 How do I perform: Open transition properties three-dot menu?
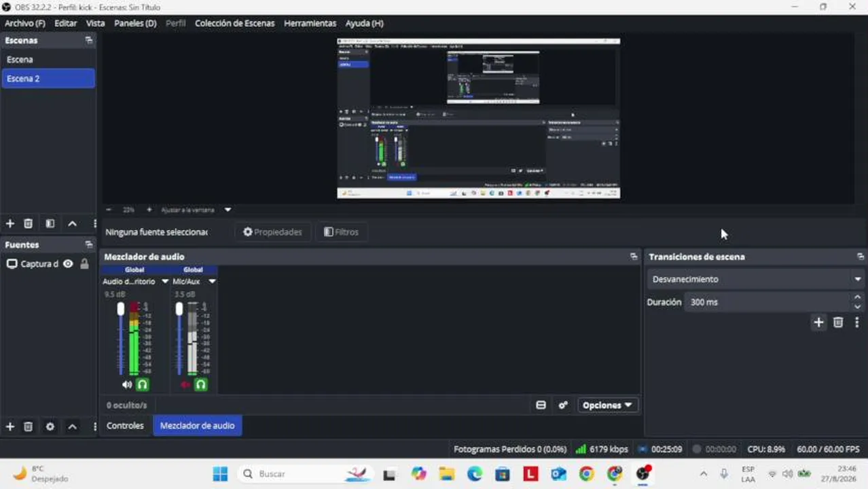coord(857,323)
